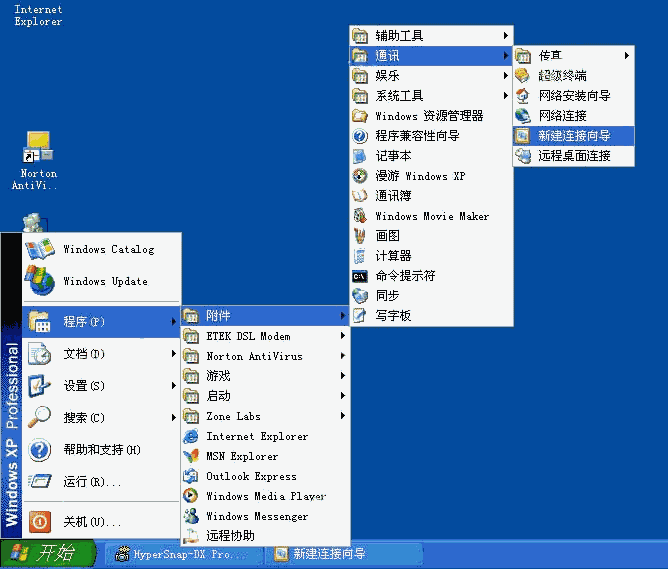Image resolution: width=668 pixels, height=569 pixels.
Task: Select 附件 in the programs menu
Action: 265,316
